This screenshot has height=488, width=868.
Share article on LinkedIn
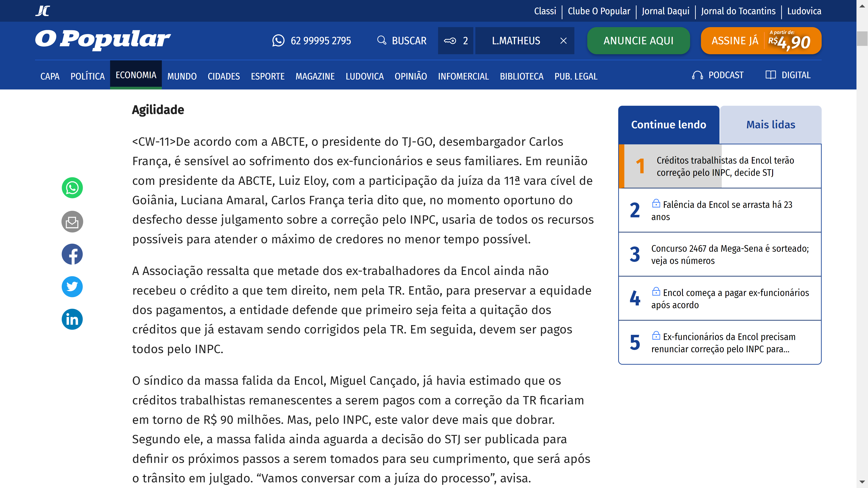click(72, 319)
